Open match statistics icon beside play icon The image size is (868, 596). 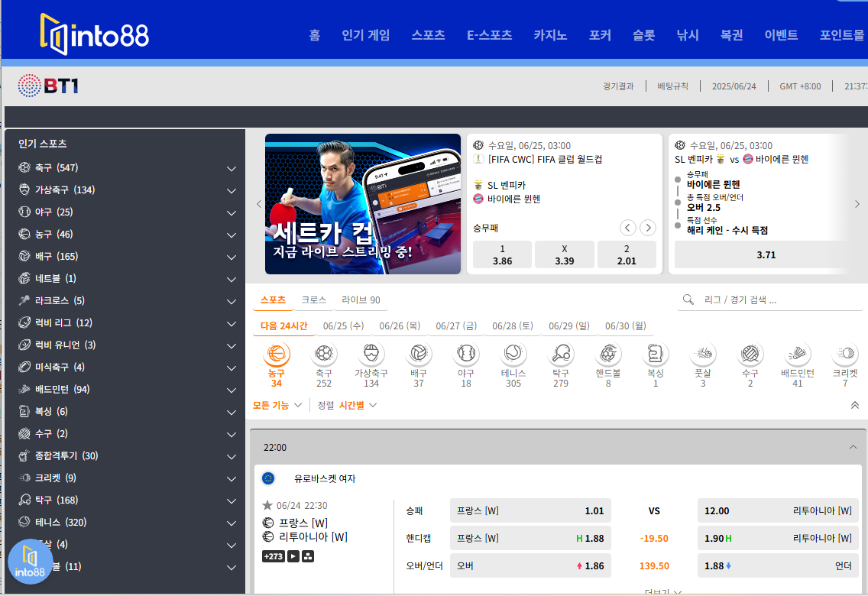309,556
